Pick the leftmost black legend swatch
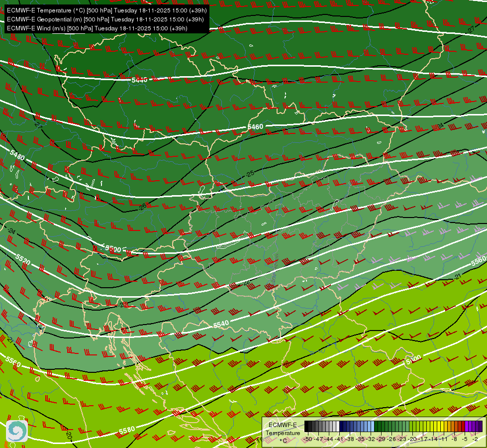Image resolution: width=487 pixels, height=448 pixels. (306, 426)
